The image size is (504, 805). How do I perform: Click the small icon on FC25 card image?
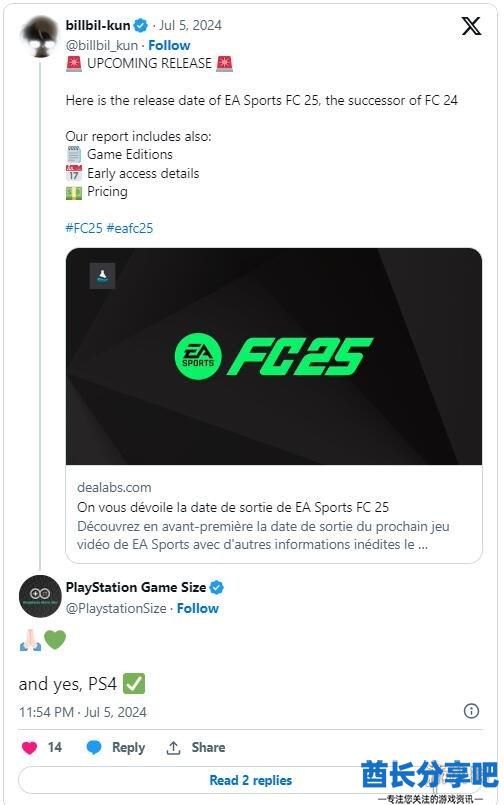coord(102,276)
